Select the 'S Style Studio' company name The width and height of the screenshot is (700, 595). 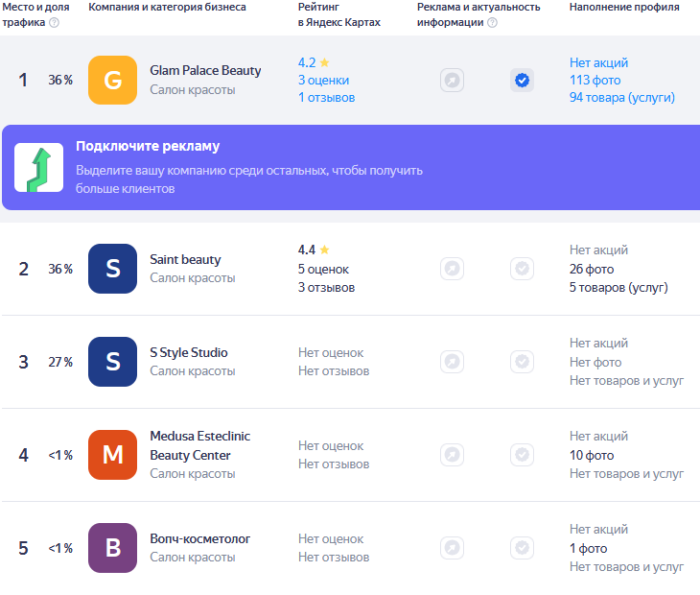(189, 352)
